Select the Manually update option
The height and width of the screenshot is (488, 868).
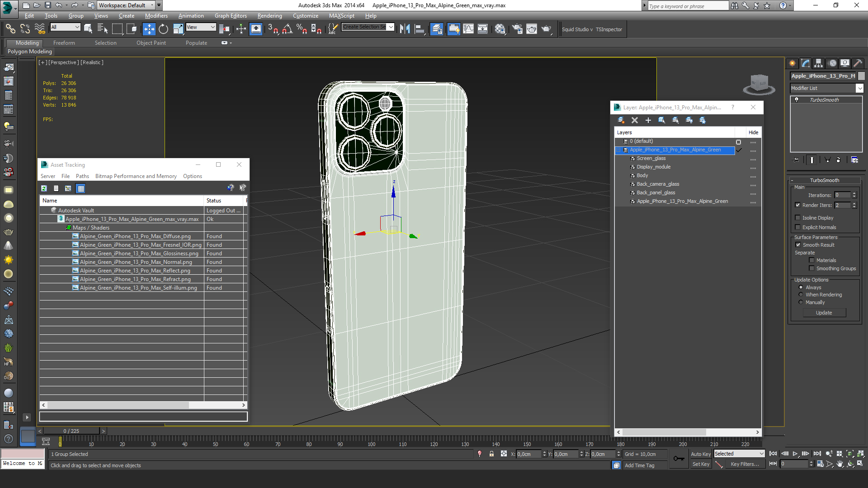coord(801,302)
